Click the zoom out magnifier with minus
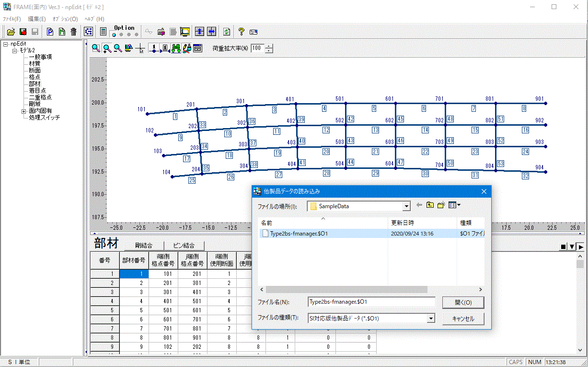This screenshot has height=367, width=588. (x=117, y=48)
